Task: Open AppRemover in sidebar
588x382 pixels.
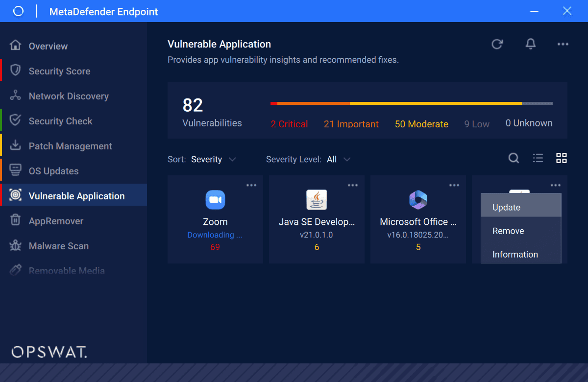Action: click(x=73, y=221)
